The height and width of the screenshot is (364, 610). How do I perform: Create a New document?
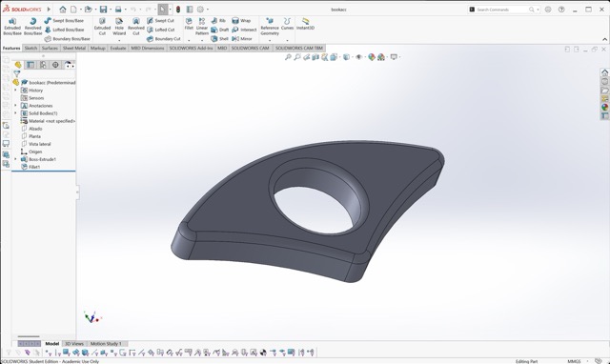[73, 10]
